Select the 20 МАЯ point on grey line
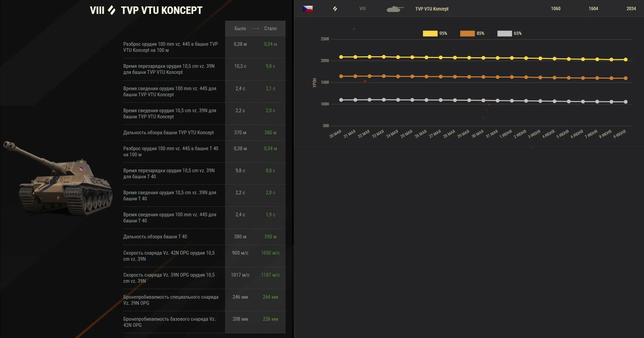Screen dimensions: 644x338 pos(341,100)
